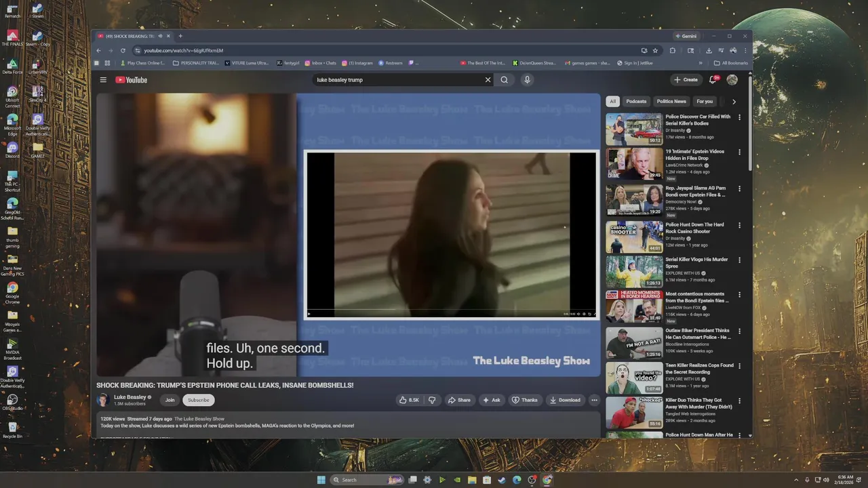
Task: Reload the page in Chrome
Action: click(x=123, y=50)
